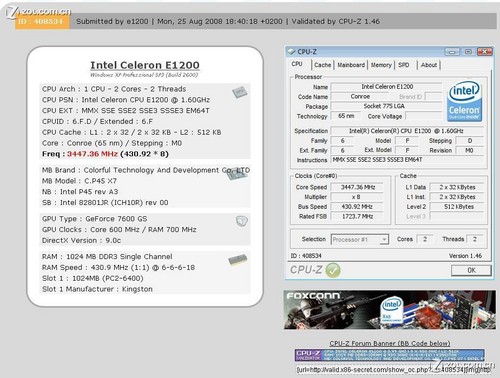Open the About tab
The image size is (500, 378).
coord(429,65)
